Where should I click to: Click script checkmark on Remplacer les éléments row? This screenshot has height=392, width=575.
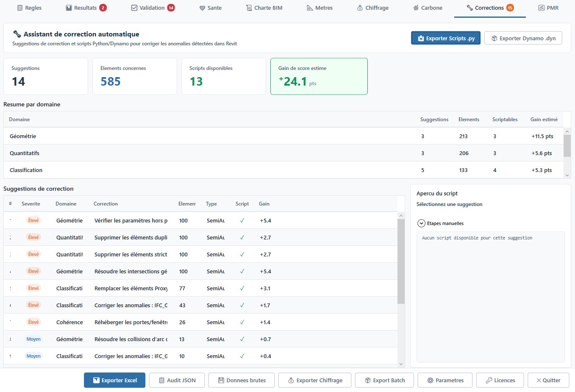(x=242, y=288)
